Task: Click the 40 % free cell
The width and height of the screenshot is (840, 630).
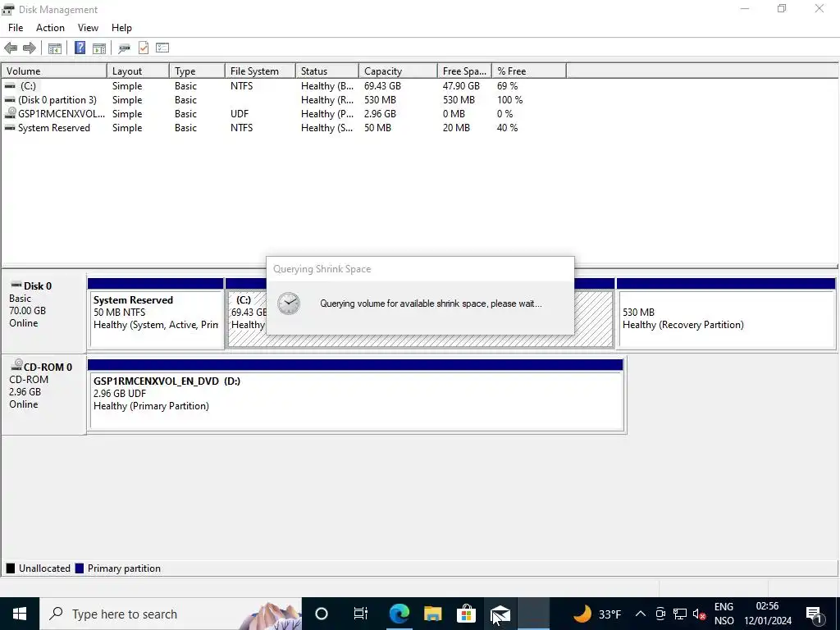Action: click(x=507, y=127)
